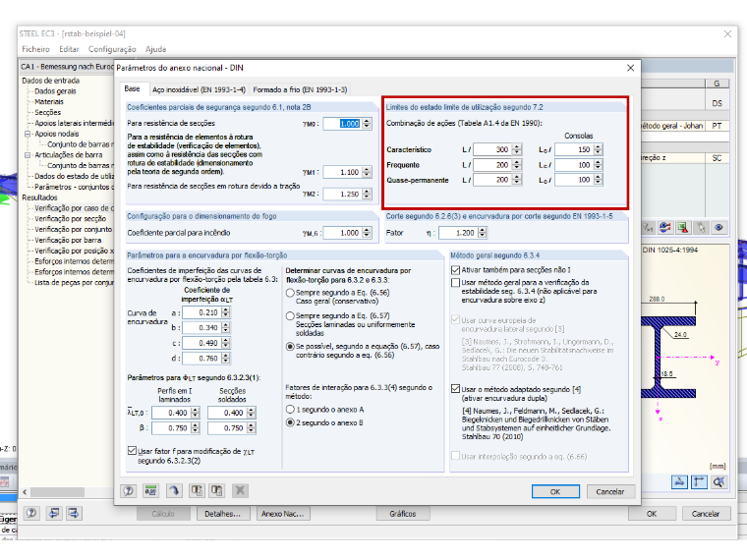Click the first database load settings icon
Screen dimensions: 747x560
click(x=197, y=490)
